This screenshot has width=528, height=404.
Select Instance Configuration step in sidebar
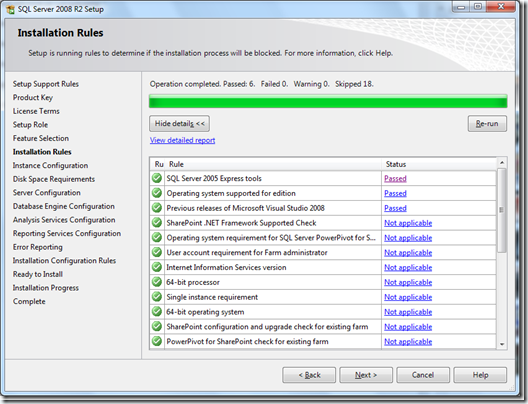pos(50,165)
